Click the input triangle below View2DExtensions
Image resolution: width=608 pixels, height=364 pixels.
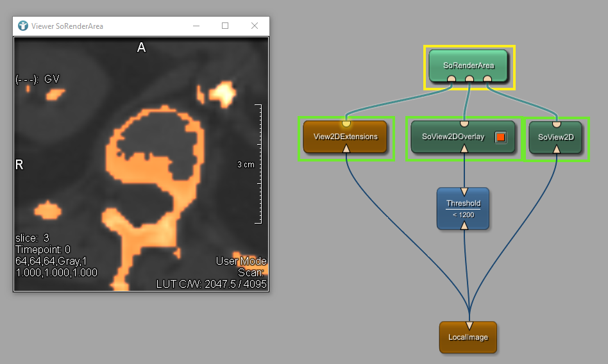(x=346, y=149)
